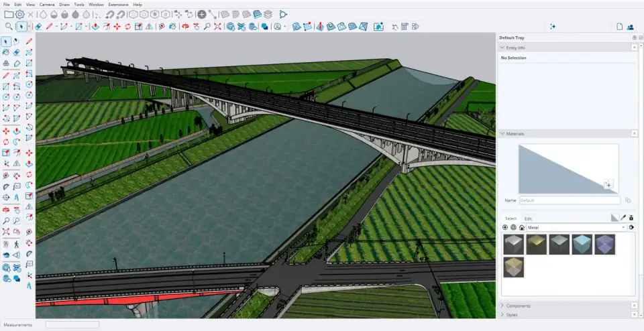644x331 pixels.
Task: Click the Create Material icon on preview
Action: pos(608,184)
